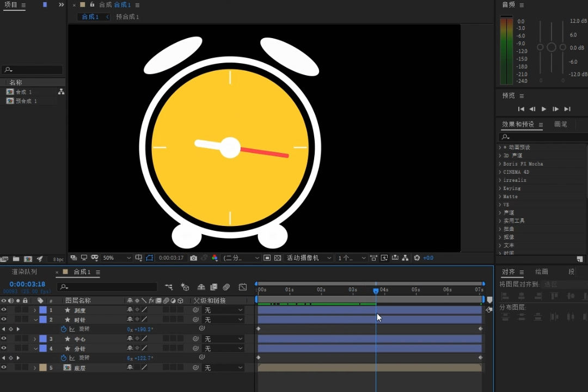Hide the 时针 layer with its eye icon
Screen dimensions: 588x392
pyautogui.click(x=4, y=319)
